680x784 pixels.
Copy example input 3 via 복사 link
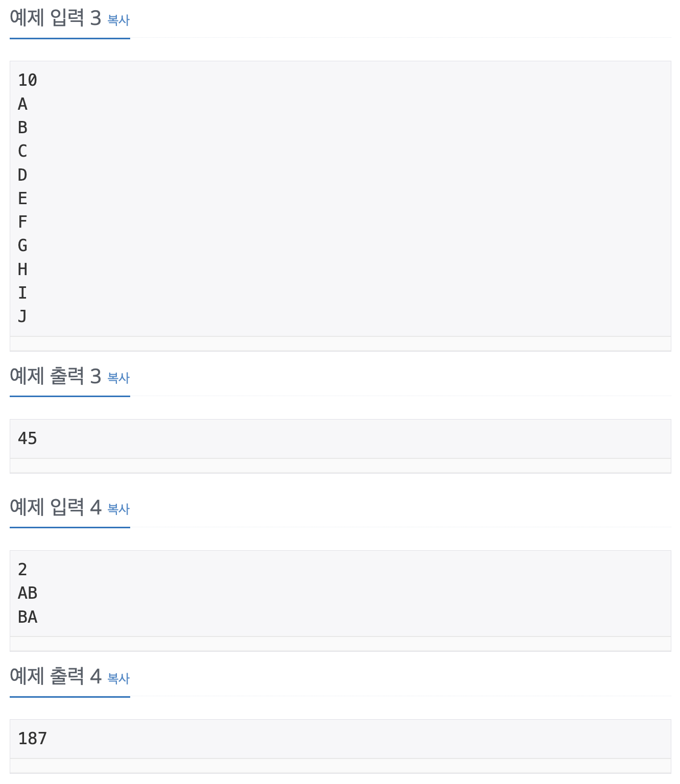pyautogui.click(x=119, y=20)
